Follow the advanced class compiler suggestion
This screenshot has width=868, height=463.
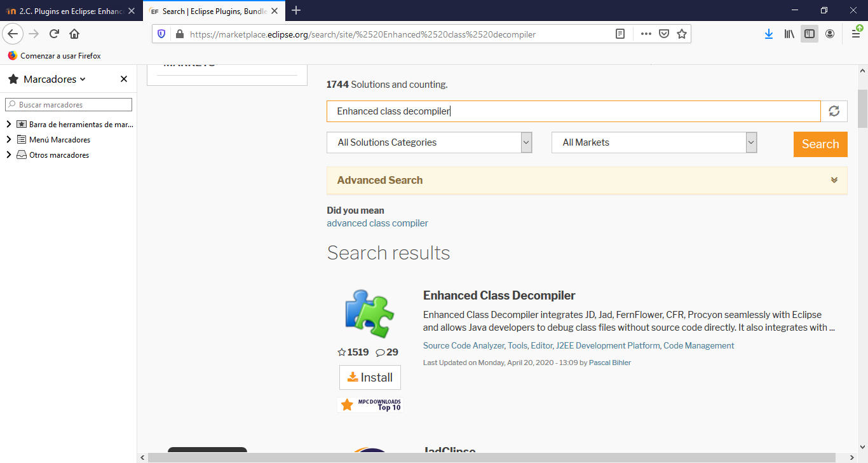click(377, 223)
